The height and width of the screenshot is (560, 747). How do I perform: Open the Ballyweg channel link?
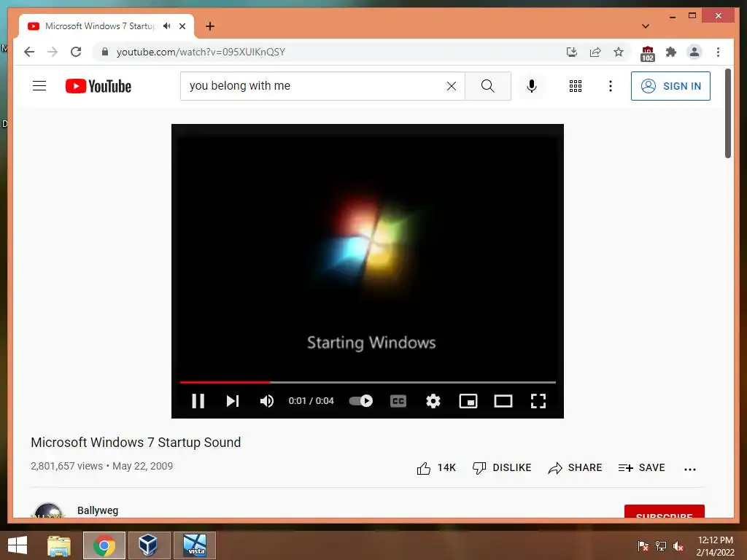[98, 510]
